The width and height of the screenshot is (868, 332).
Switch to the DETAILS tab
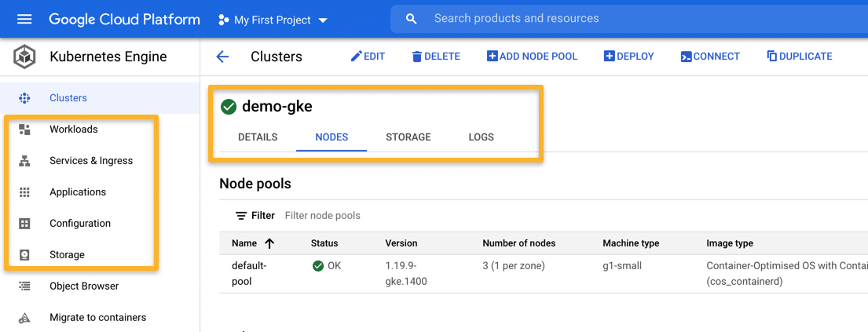point(258,137)
